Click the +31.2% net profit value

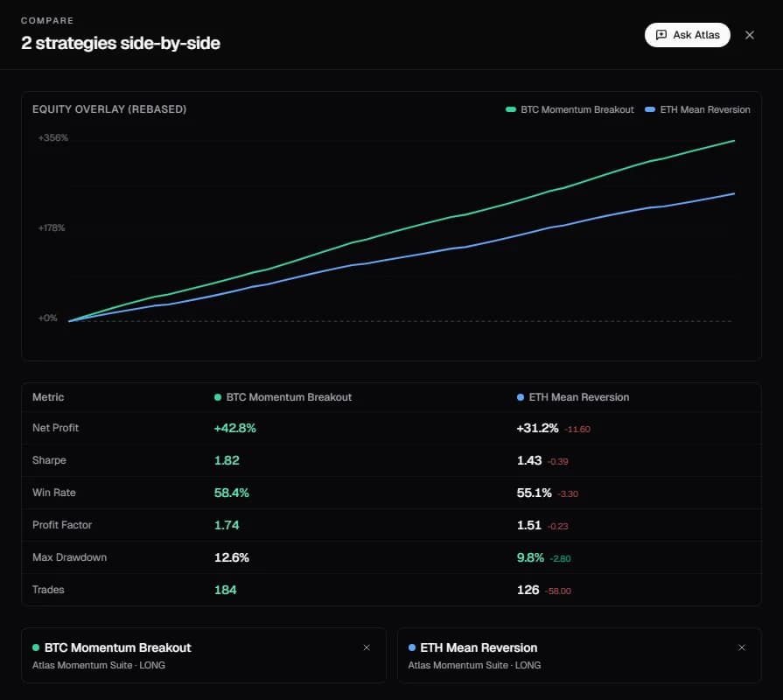tap(537, 429)
